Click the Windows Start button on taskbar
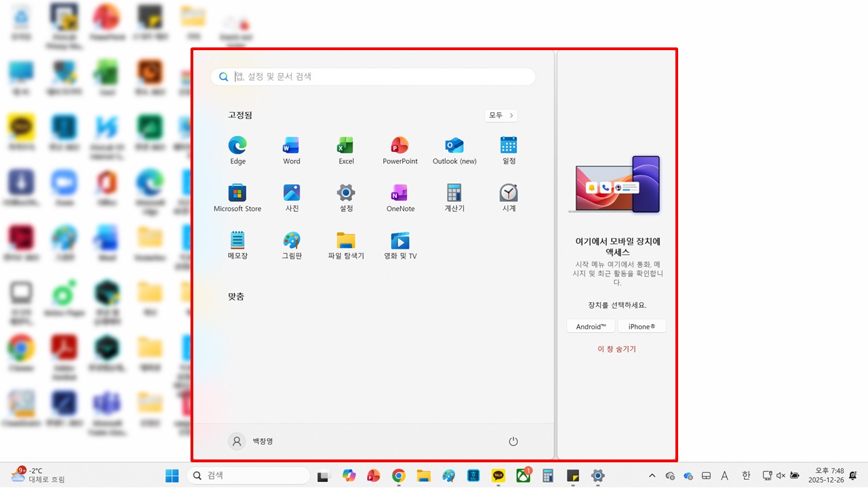 tap(172, 476)
